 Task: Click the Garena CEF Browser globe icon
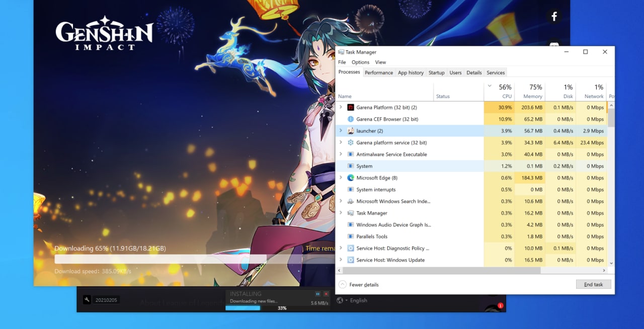pyautogui.click(x=351, y=119)
